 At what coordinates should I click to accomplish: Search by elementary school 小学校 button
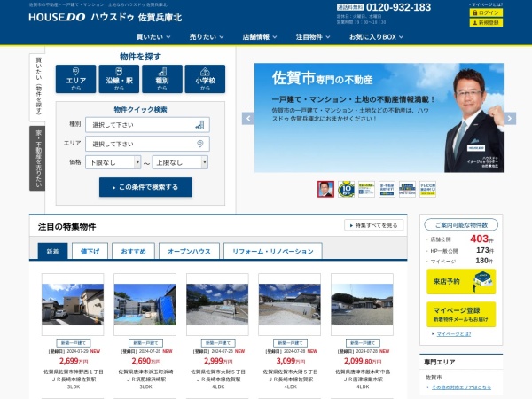[x=205, y=79]
